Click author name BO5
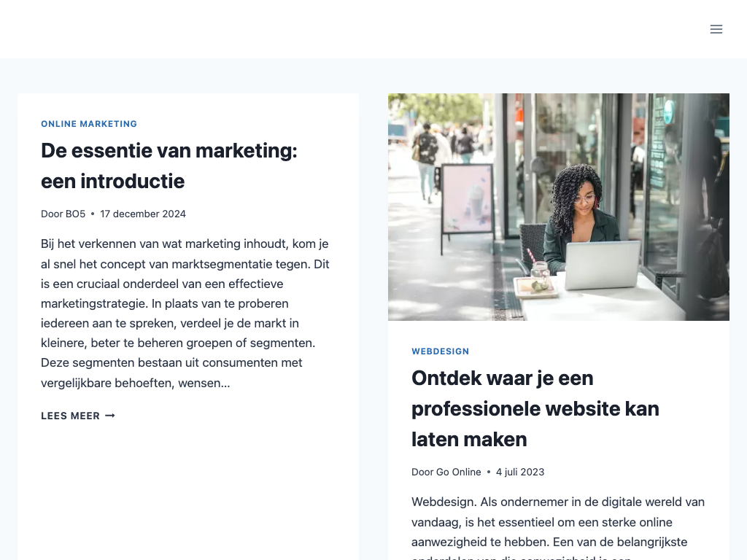747x560 pixels. (x=75, y=214)
